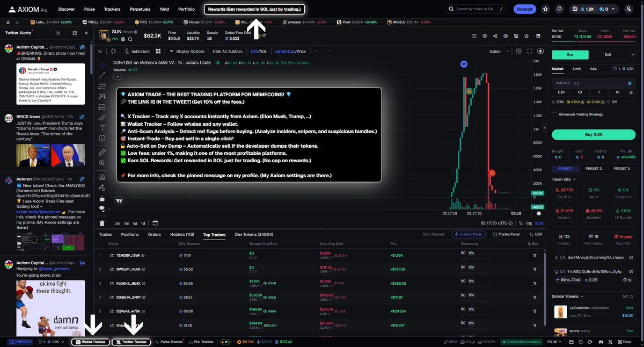Open Wallet Tracker in bottom bar

[89, 342]
